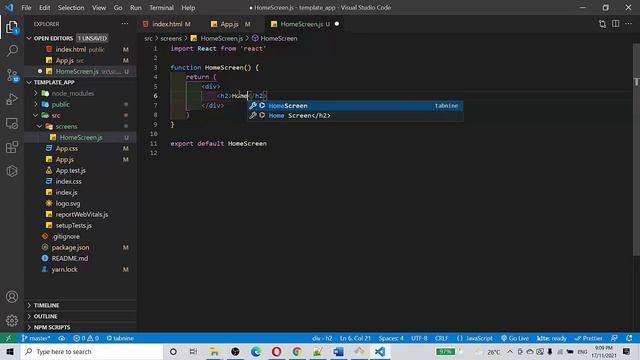The width and height of the screenshot is (640, 360).
Task: Open editor more actions ellipsis
Action: [x=629, y=24]
